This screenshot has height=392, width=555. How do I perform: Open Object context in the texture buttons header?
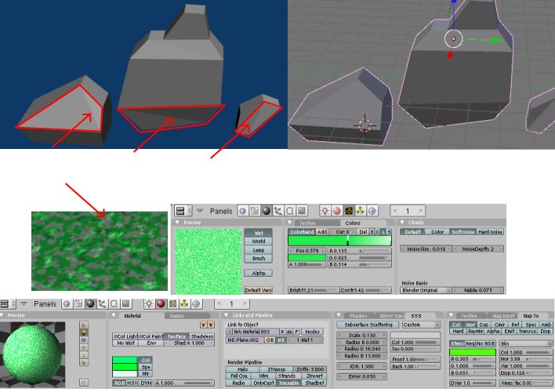(277, 211)
